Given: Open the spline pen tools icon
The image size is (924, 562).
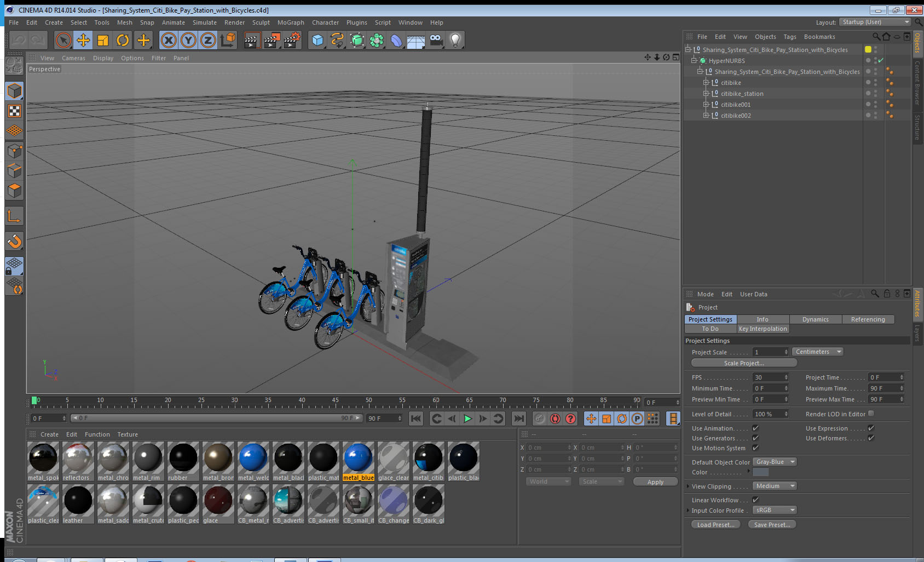Looking at the screenshot, I should click(337, 40).
